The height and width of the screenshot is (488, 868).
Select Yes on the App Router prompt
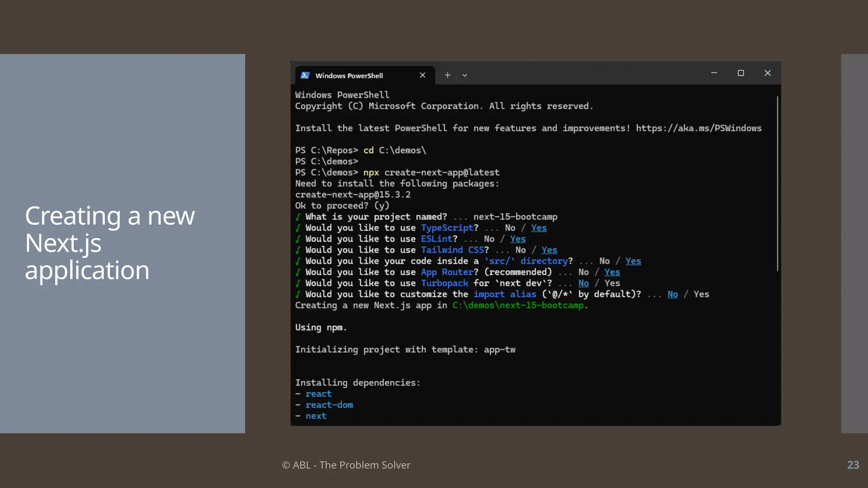tap(612, 272)
